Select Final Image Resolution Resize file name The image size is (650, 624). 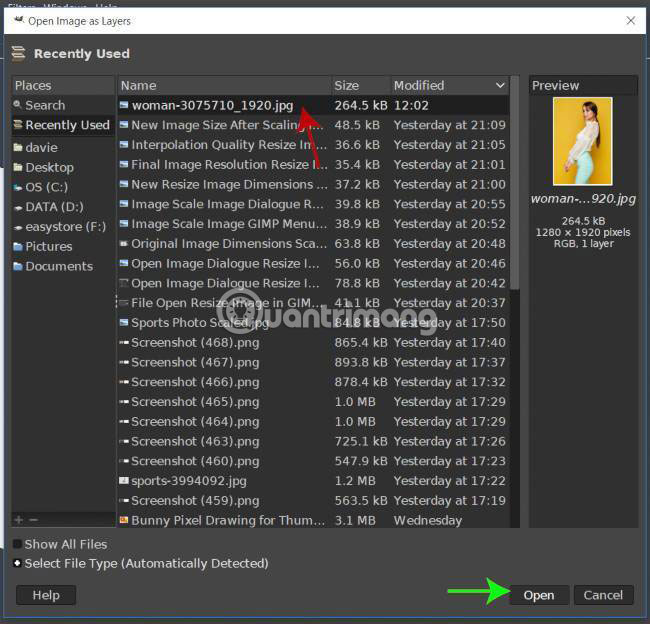(x=229, y=165)
